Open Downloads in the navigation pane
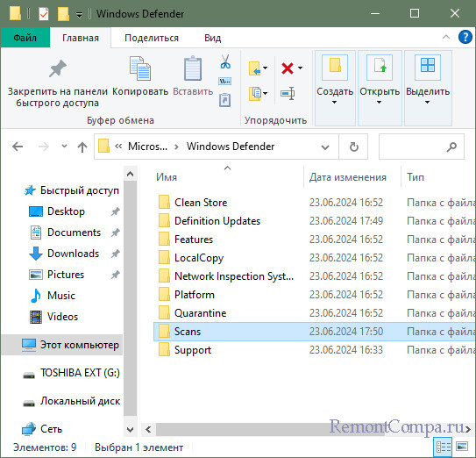 [73, 254]
